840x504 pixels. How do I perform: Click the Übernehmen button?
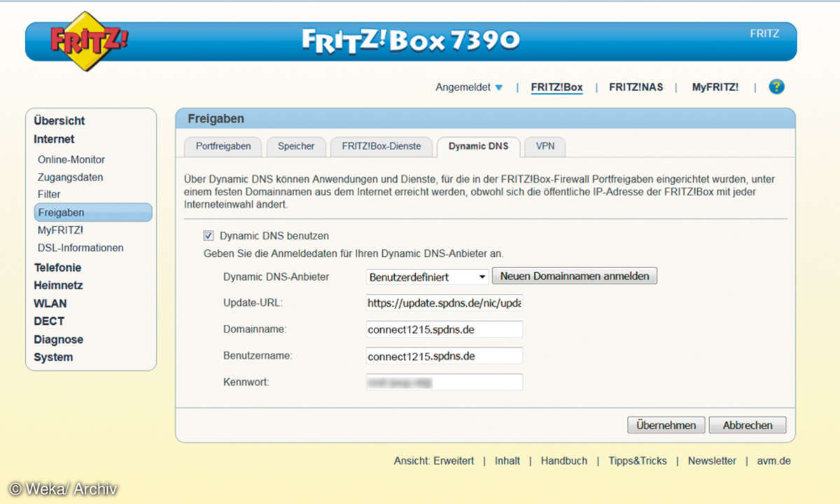point(666,425)
